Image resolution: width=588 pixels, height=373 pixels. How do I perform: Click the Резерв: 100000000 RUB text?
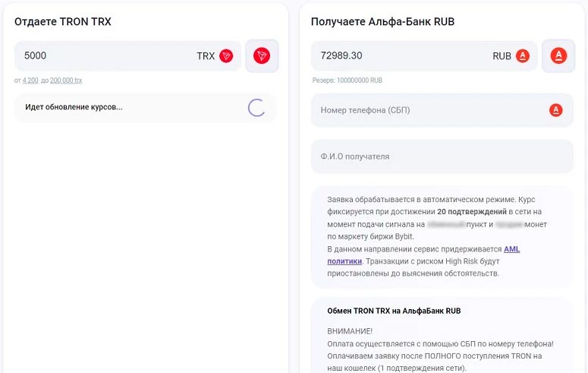[347, 81]
